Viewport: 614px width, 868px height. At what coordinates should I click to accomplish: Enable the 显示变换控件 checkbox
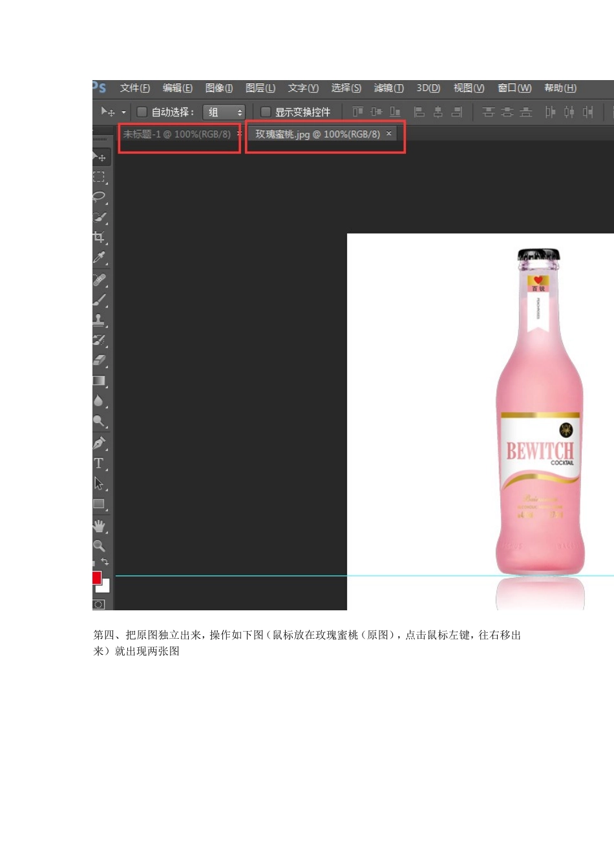(266, 112)
